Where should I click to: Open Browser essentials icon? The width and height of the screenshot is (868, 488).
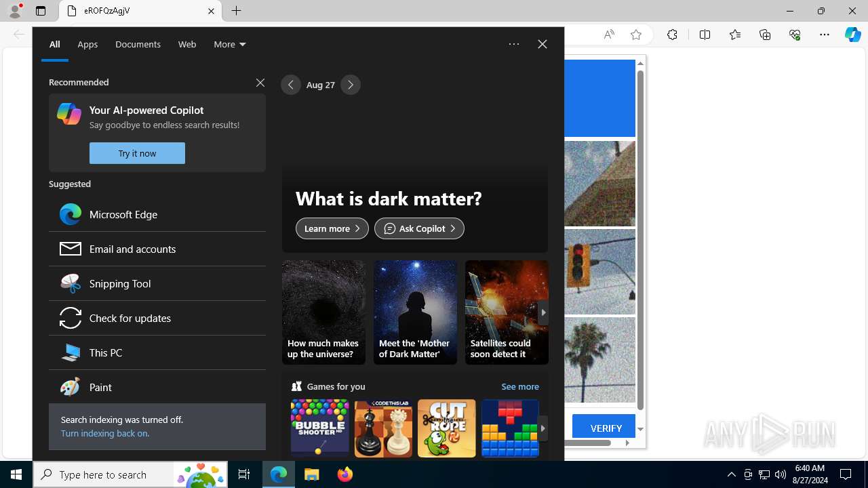[795, 35]
